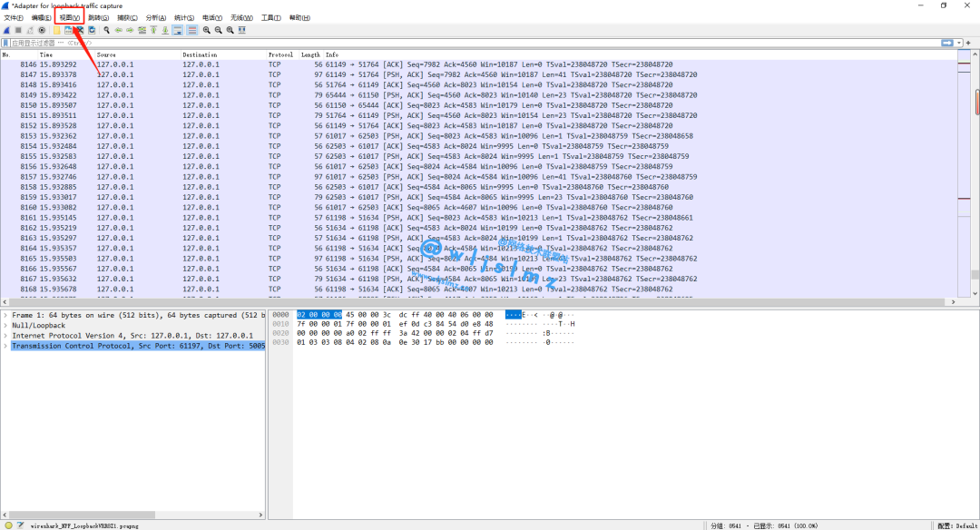The height and width of the screenshot is (530, 980).
Task: Open a capture file via folder icon
Action: click(x=57, y=30)
